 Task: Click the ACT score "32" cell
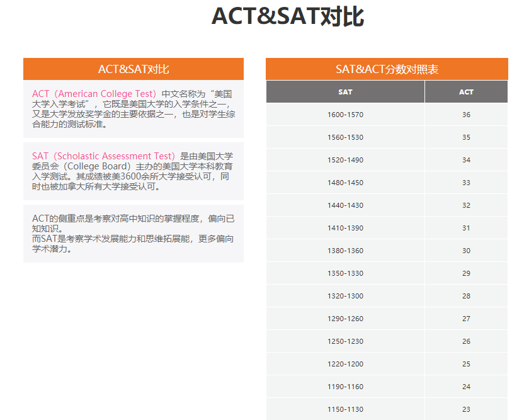(x=466, y=205)
